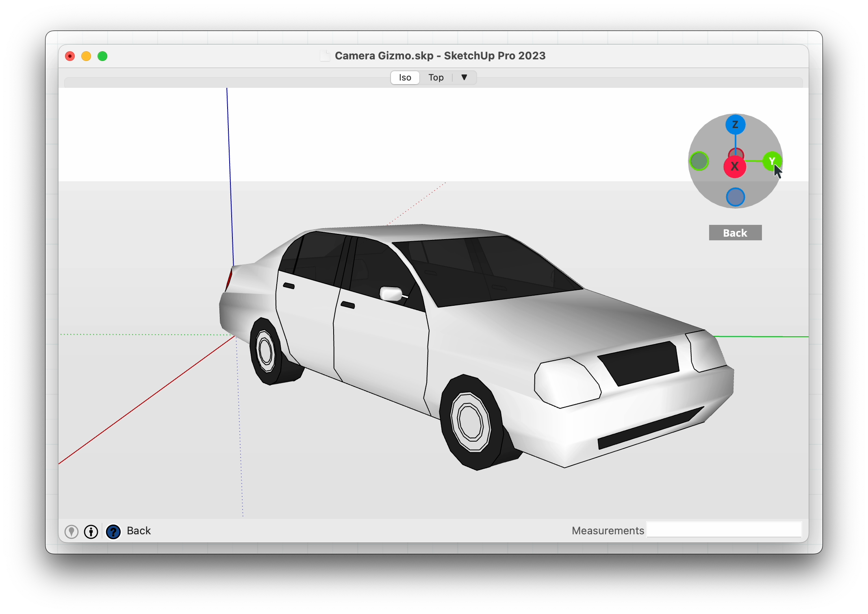Click the faded green negative Y handle
Image resolution: width=868 pixels, height=614 pixels.
point(699,161)
